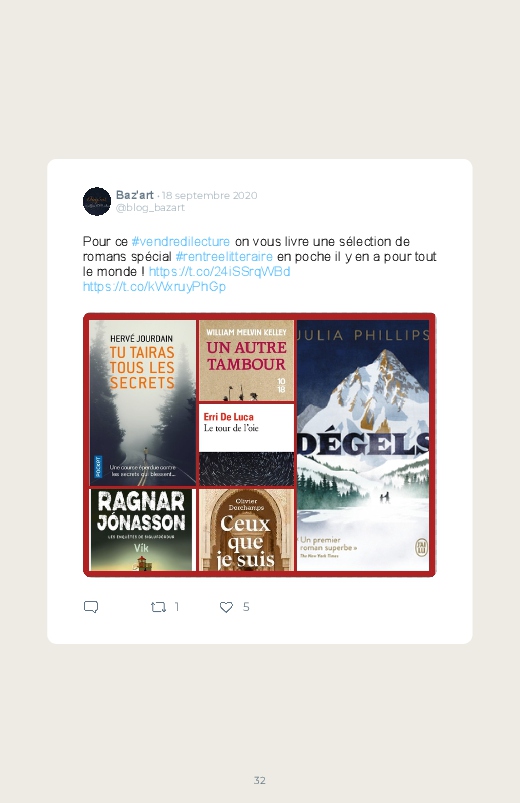Click the page number 32
The image size is (520, 803).
pyautogui.click(x=260, y=780)
